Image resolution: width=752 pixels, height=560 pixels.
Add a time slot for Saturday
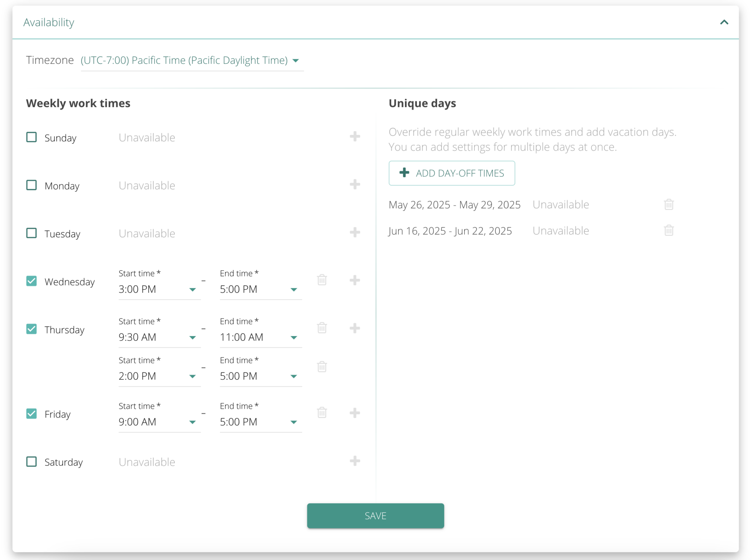(x=355, y=461)
